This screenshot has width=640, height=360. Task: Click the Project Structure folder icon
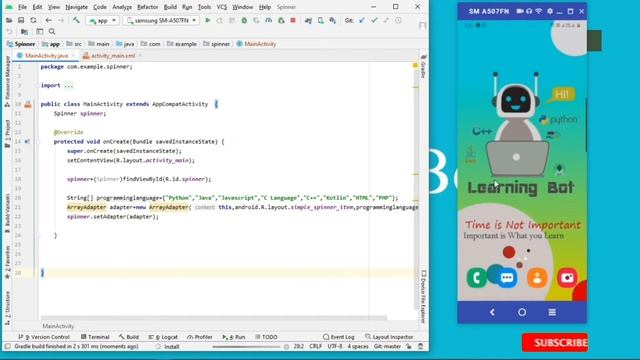[24, 31]
